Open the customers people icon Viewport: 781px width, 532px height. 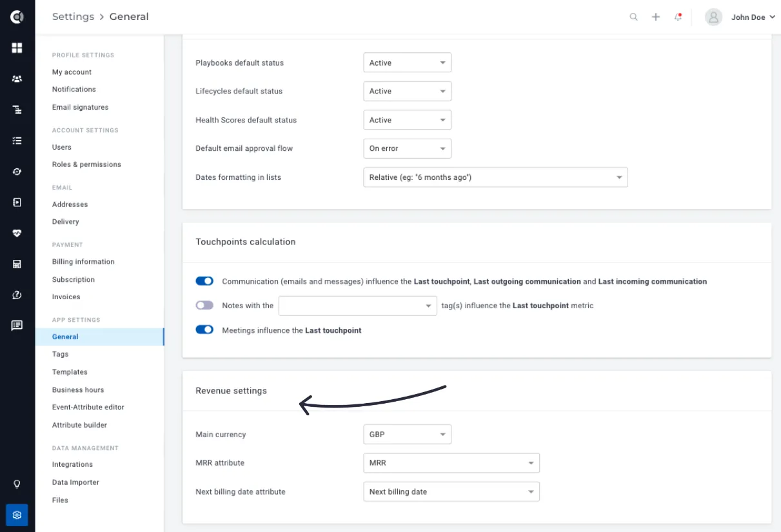tap(17, 79)
